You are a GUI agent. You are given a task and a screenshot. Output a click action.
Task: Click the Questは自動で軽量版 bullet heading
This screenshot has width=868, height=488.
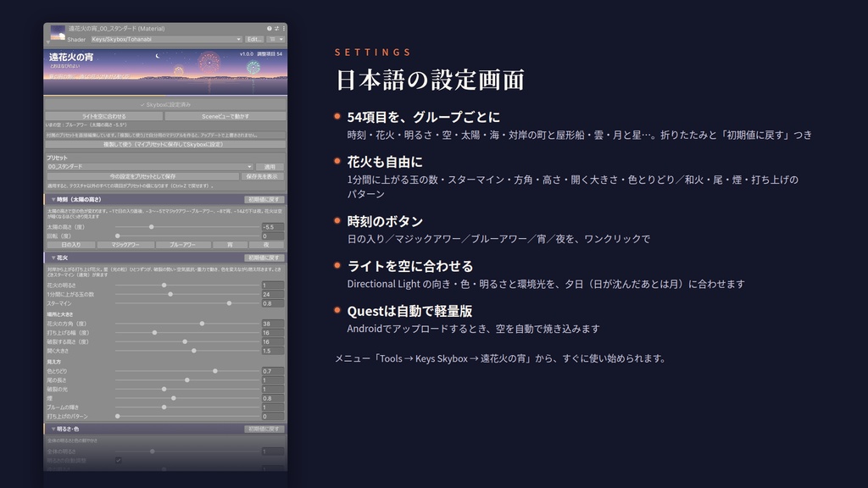point(409,311)
